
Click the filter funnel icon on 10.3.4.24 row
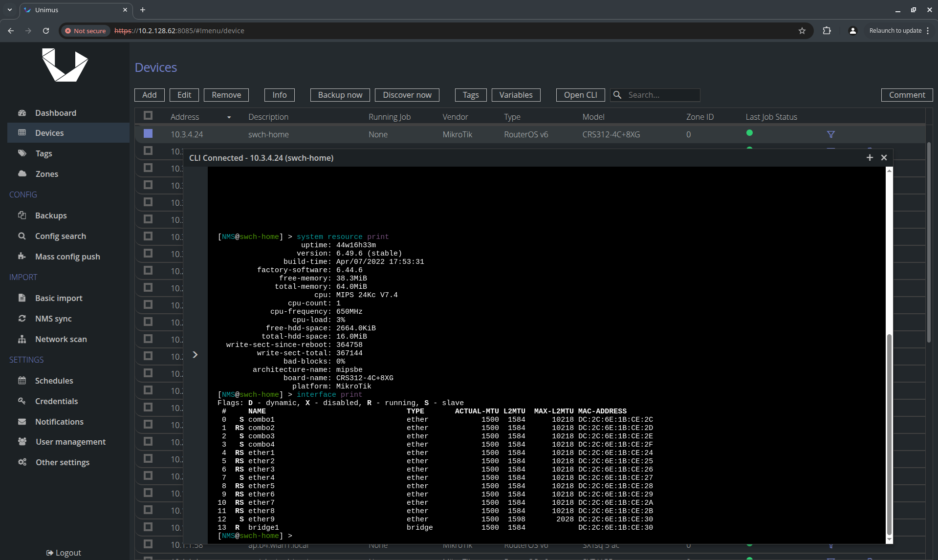tap(830, 134)
